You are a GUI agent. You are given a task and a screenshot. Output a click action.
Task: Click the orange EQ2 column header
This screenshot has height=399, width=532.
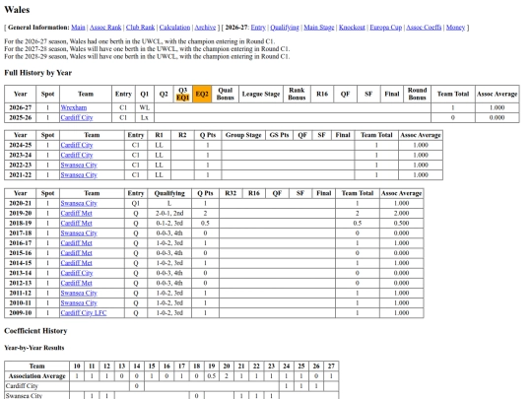point(202,94)
